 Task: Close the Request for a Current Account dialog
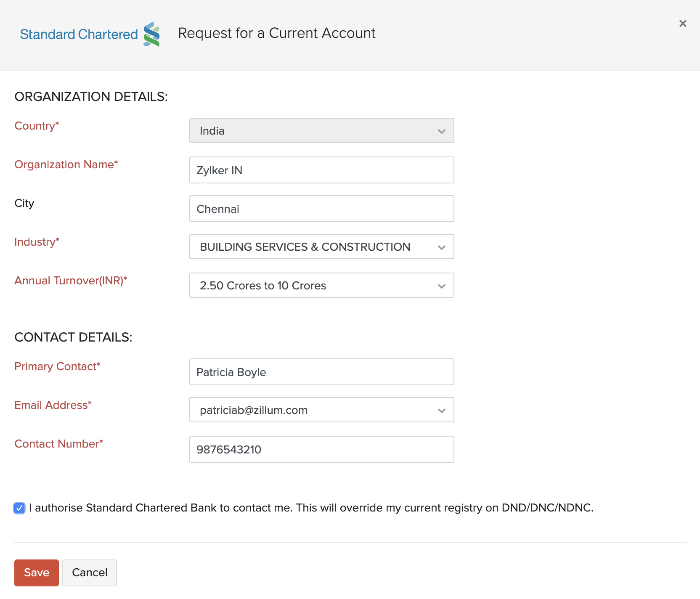(682, 24)
